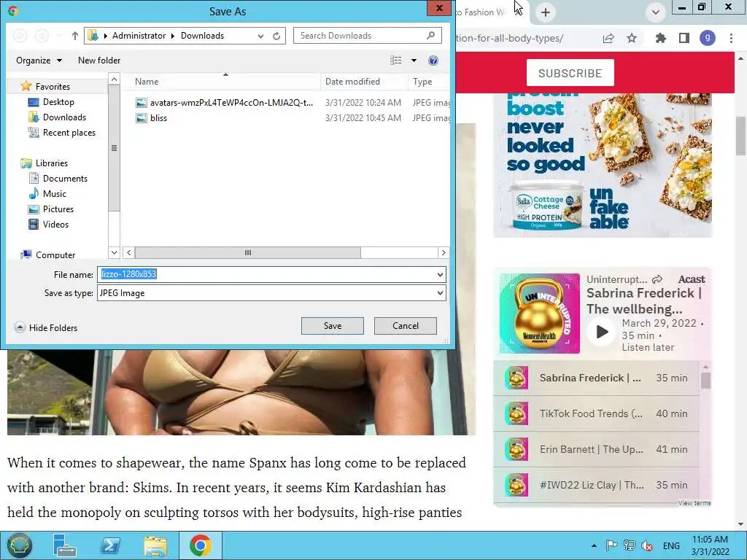
Task: Refresh the Downloads folder listing
Action: point(276,36)
